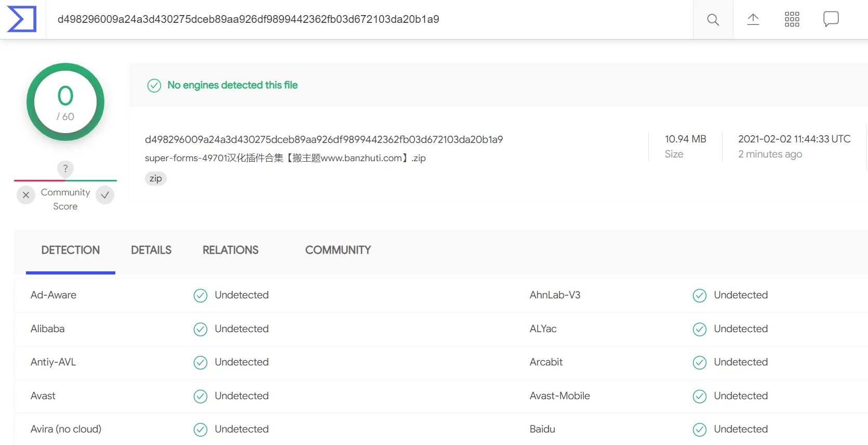Viewport: 868px width, 445px height.
Task: Click the 10.94 MB size value
Action: (x=686, y=139)
